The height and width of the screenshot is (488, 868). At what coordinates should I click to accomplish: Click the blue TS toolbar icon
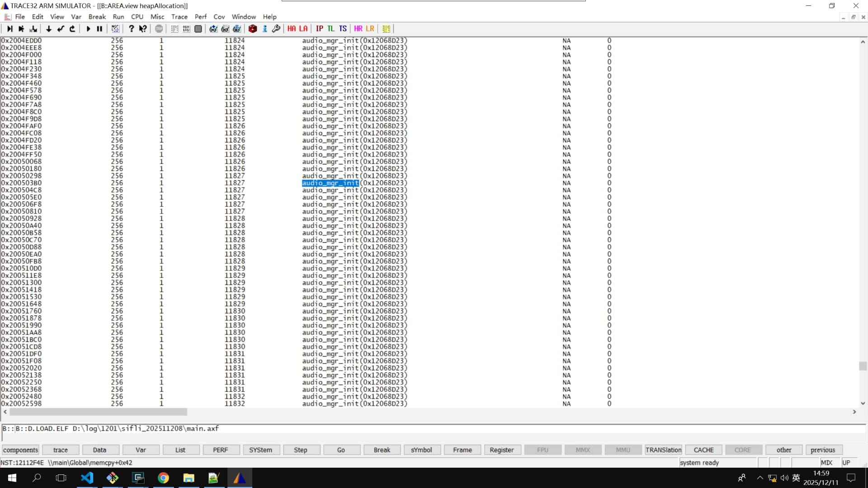pyautogui.click(x=343, y=28)
